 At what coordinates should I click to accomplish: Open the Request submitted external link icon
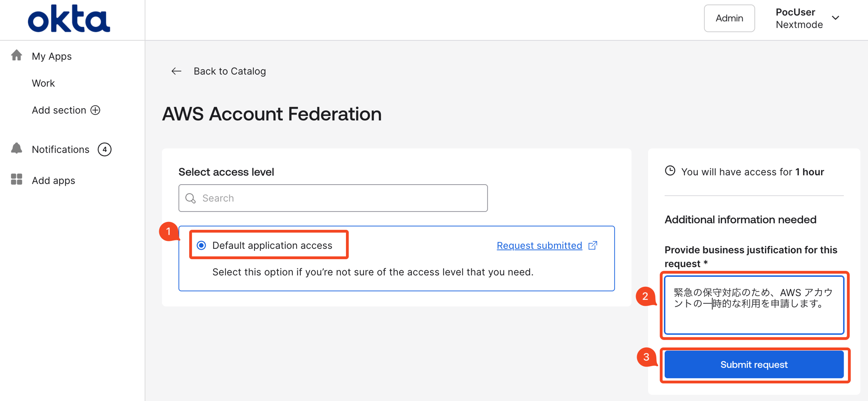[593, 245]
